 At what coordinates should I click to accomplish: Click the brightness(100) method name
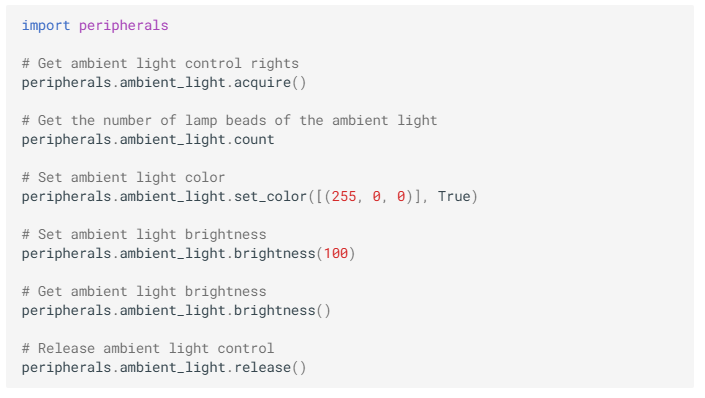tap(275, 254)
